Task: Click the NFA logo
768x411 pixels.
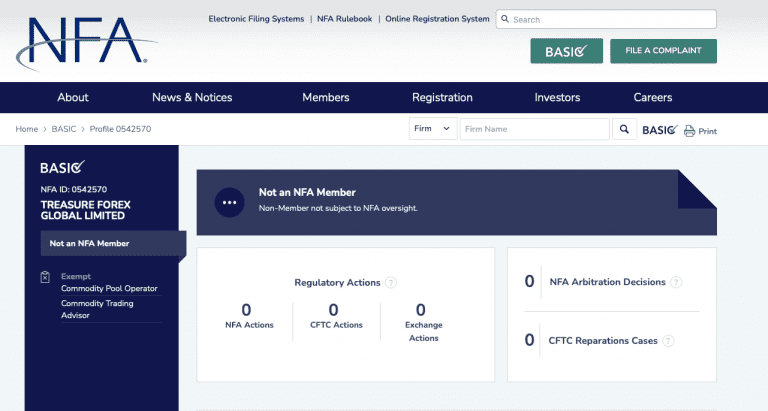Action: point(86,43)
